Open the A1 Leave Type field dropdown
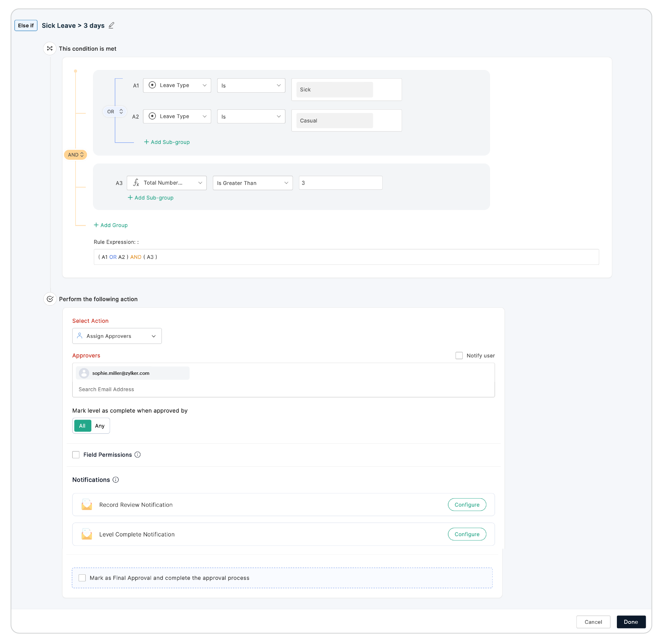Viewport: 661px width, 644px height. [x=177, y=85]
